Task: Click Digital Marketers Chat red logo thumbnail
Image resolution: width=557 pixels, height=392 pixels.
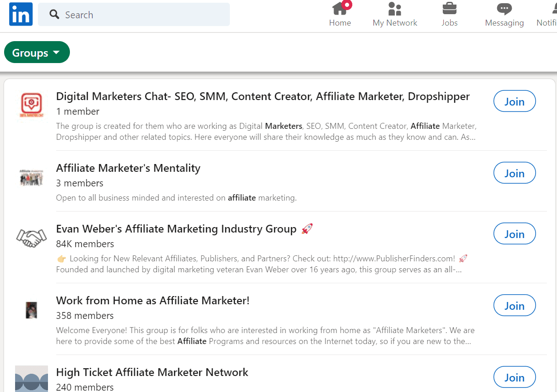Action: pyautogui.click(x=32, y=106)
